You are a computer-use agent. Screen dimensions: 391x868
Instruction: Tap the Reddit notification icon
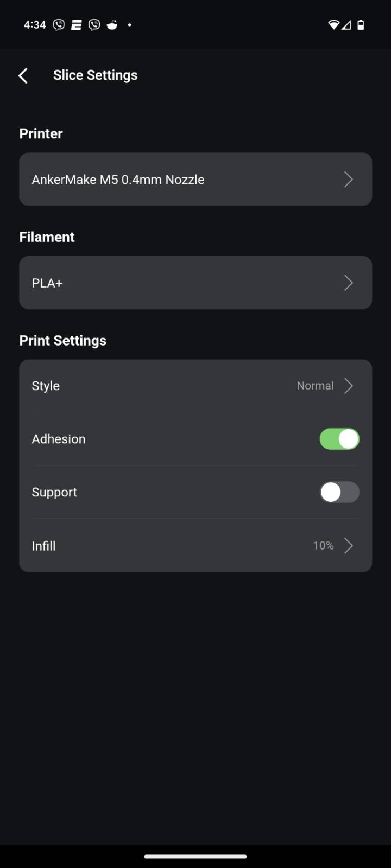coord(112,25)
